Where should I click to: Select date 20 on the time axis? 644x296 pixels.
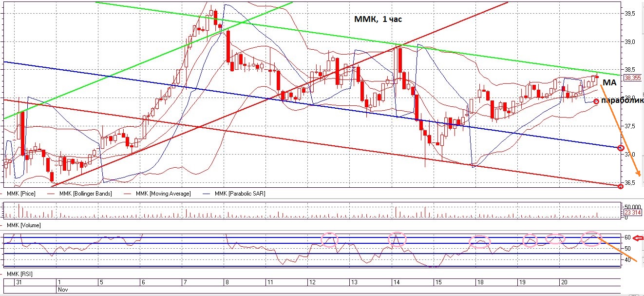[x=564, y=282]
